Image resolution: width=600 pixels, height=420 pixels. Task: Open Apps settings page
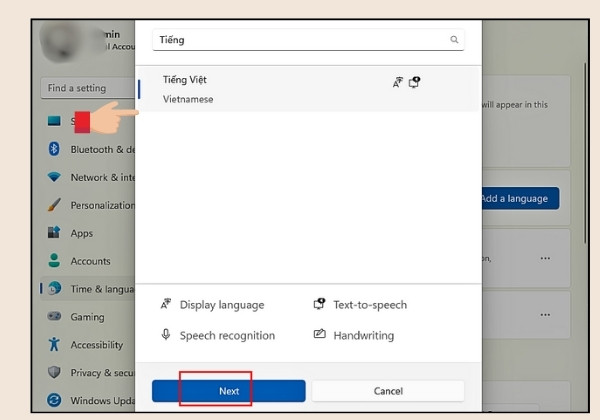(x=88, y=233)
